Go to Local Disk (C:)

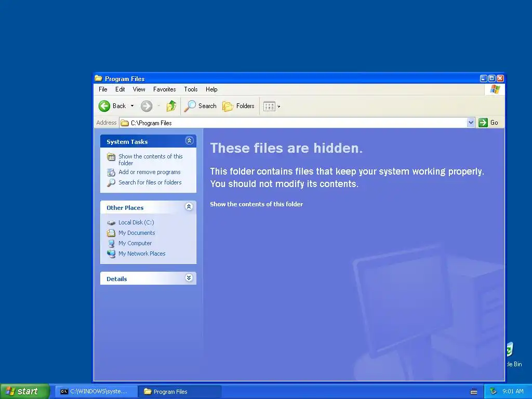pos(136,222)
